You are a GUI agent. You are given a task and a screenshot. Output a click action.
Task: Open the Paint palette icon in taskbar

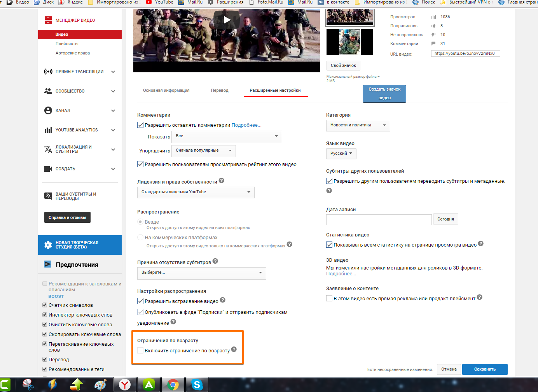(x=101, y=385)
